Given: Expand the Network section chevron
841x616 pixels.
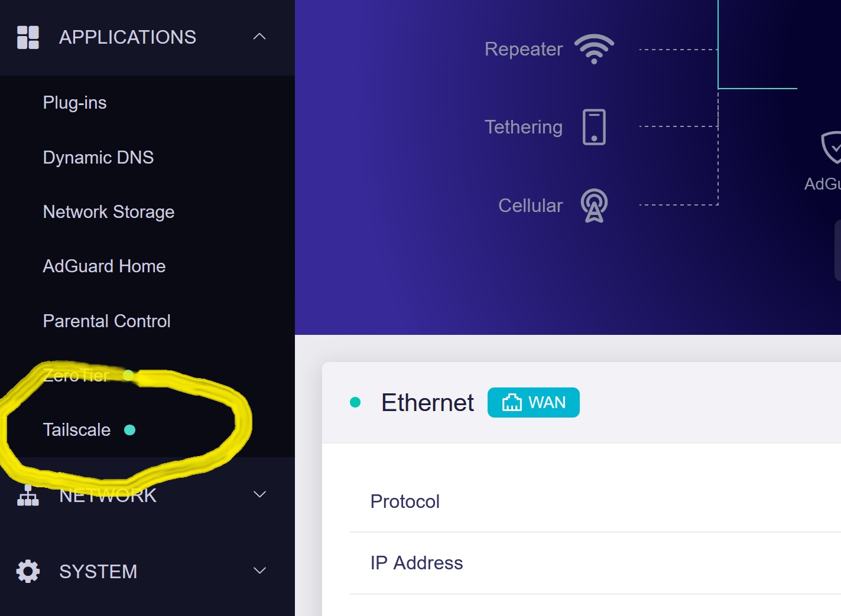Looking at the screenshot, I should [x=259, y=494].
